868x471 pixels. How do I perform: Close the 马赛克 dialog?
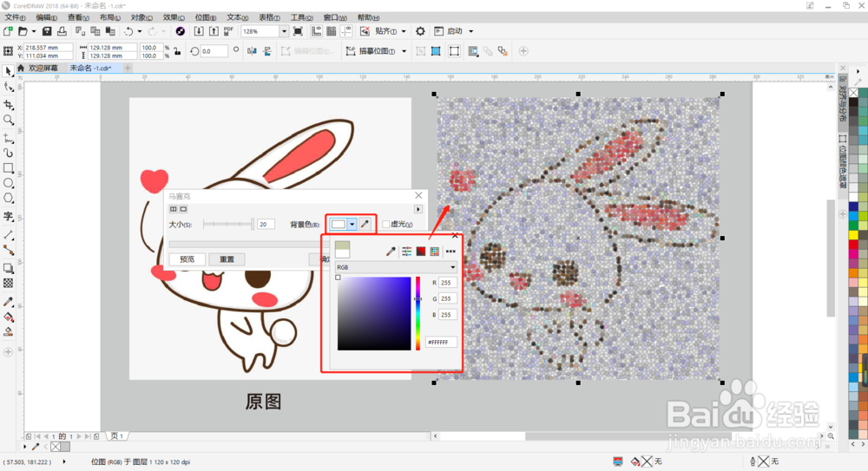click(x=418, y=195)
